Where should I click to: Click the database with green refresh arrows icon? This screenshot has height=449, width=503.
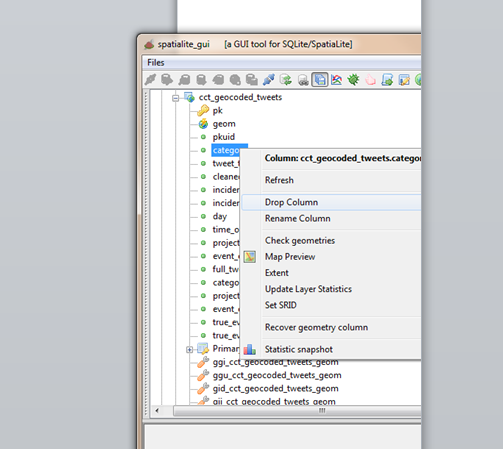click(x=286, y=80)
